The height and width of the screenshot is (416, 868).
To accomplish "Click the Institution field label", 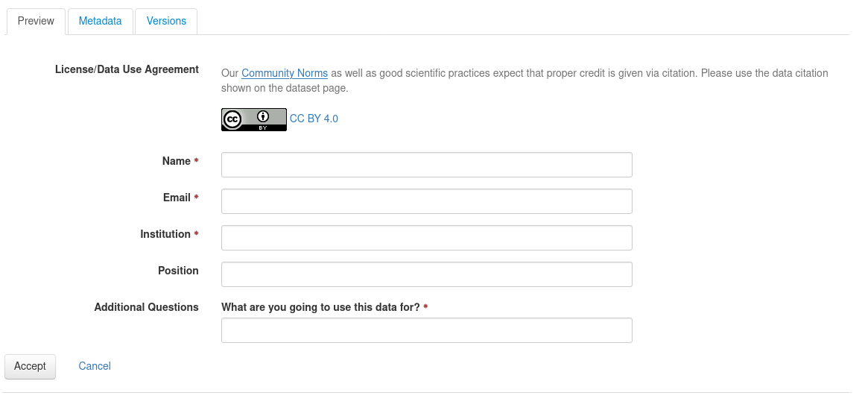I will click(x=165, y=234).
